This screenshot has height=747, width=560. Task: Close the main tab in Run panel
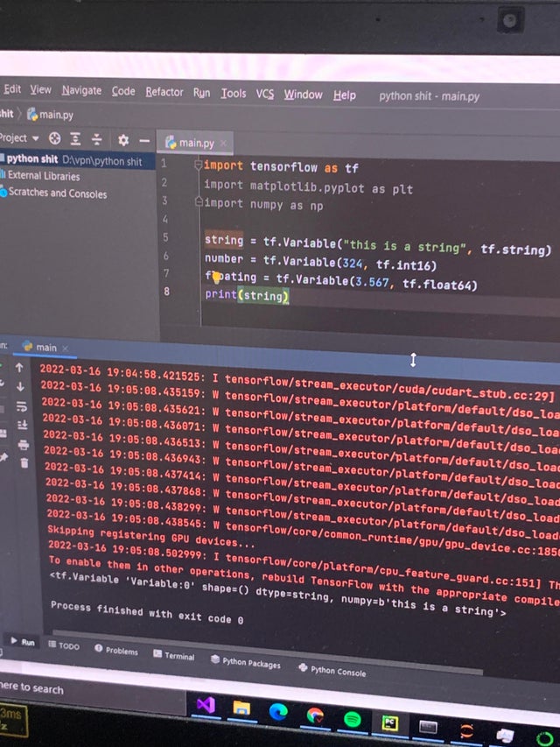pos(66,349)
